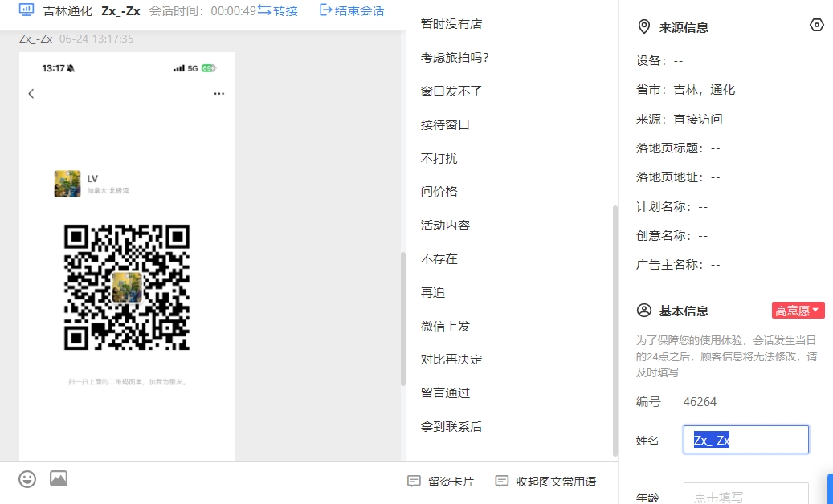Select the quick phrase 窗口发不了
This screenshot has width=833, height=504.
(451, 91)
